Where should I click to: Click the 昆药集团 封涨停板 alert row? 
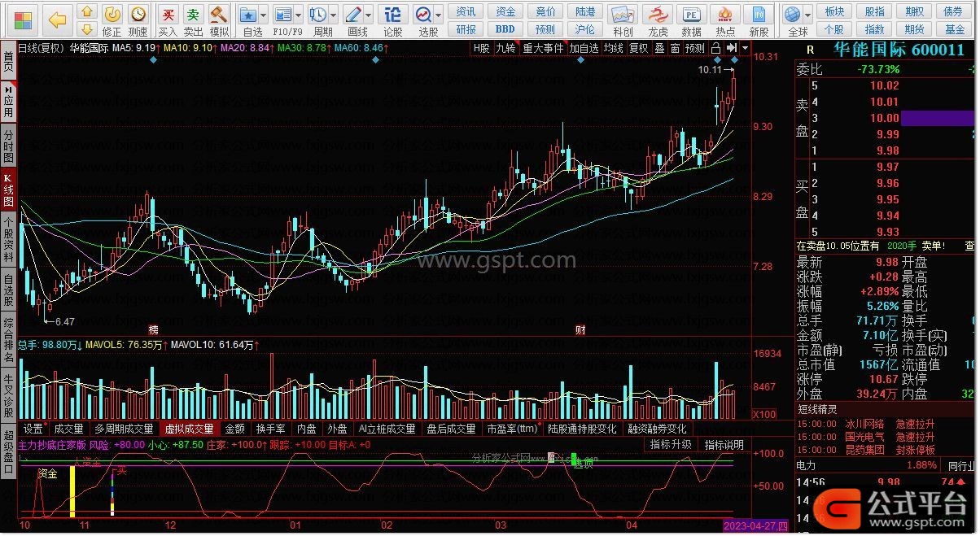[886, 450]
